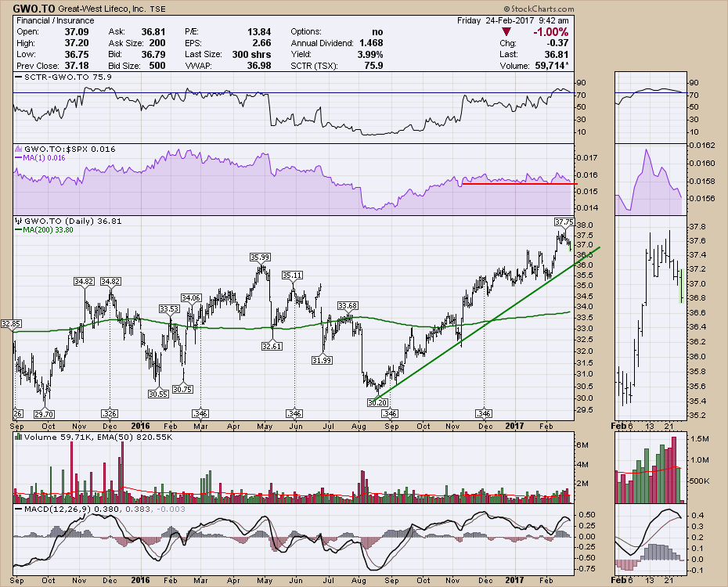
Task: Click the 29.70 trough price label
Action: click(44, 414)
